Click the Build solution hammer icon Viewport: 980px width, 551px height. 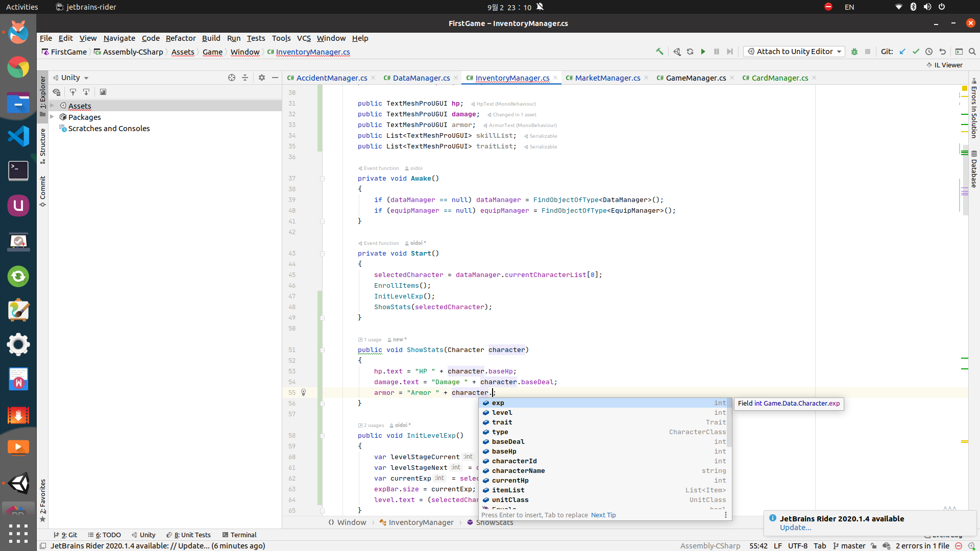(659, 52)
